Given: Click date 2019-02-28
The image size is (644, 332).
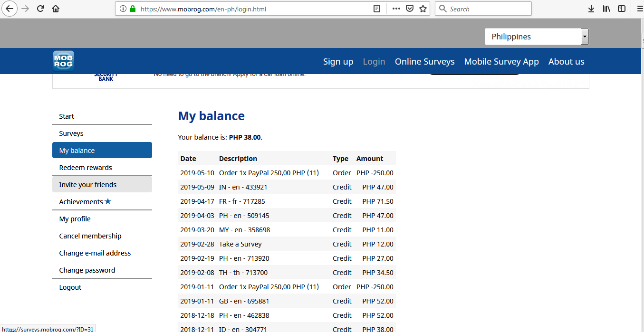Looking at the screenshot, I should [x=197, y=244].
